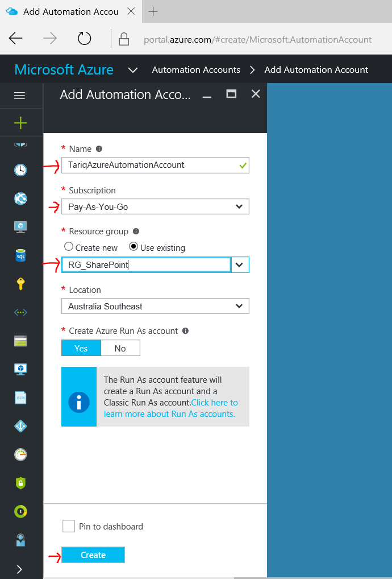Expand the Microsoft Azure chevron dropdown

click(133, 70)
